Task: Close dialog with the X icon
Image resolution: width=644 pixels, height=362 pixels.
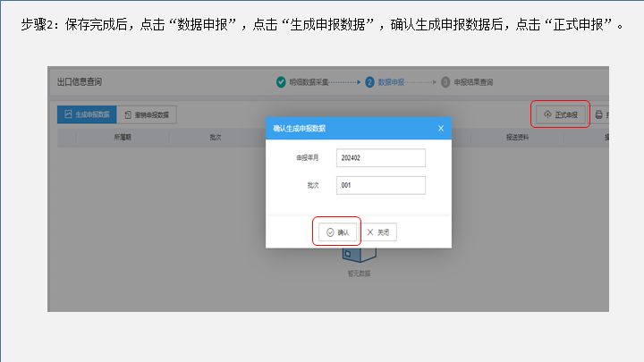Action: pos(441,129)
